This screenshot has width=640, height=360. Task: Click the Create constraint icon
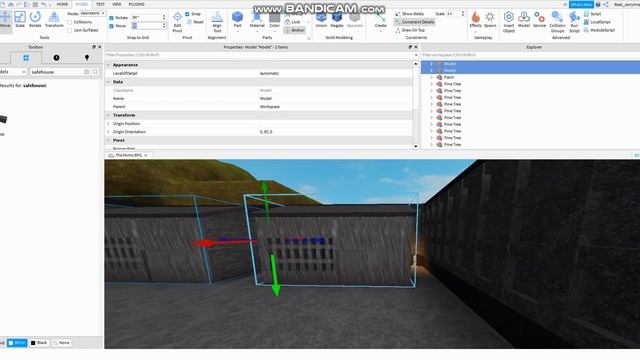coord(380,20)
